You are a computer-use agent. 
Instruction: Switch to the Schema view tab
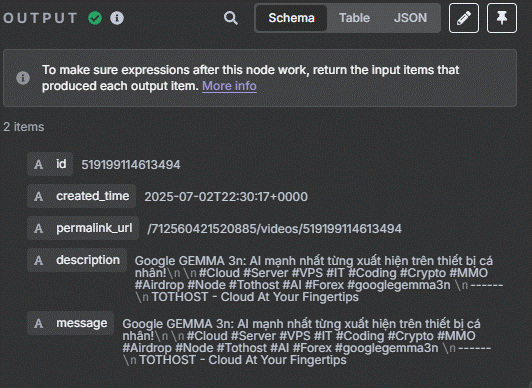[x=291, y=18]
